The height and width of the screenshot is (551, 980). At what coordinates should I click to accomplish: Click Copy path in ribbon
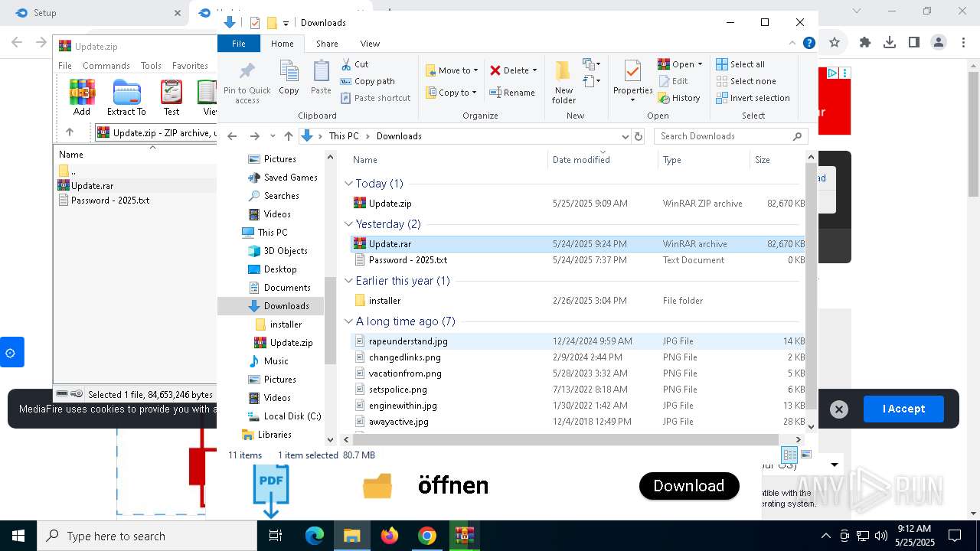pos(367,81)
